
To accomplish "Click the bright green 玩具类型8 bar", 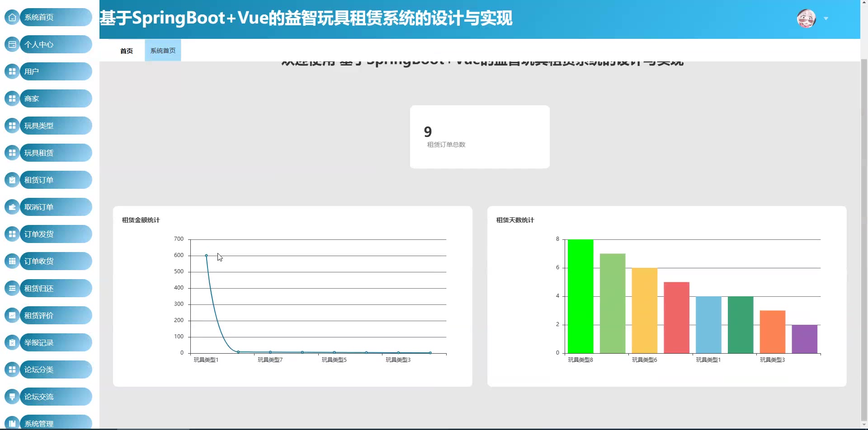I will click(x=580, y=296).
